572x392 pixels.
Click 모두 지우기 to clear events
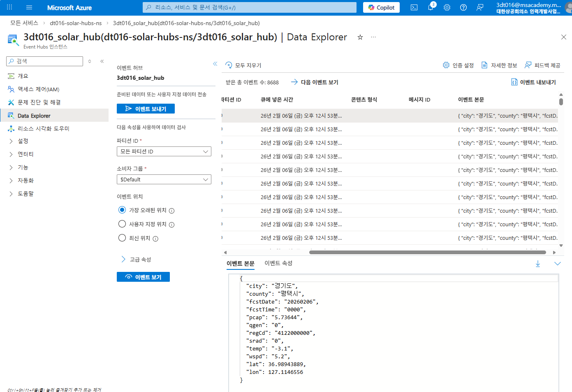pos(243,65)
